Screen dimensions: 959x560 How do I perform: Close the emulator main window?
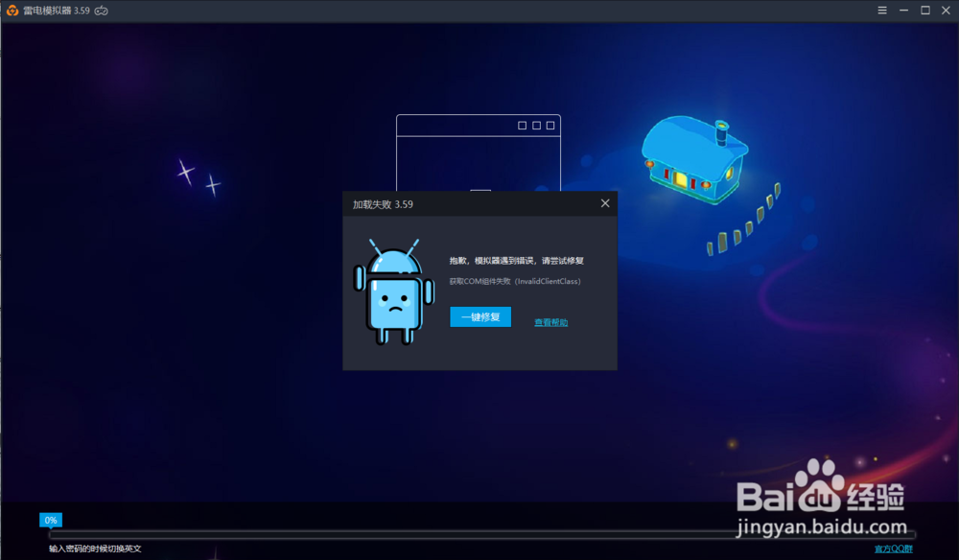[x=946, y=11]
